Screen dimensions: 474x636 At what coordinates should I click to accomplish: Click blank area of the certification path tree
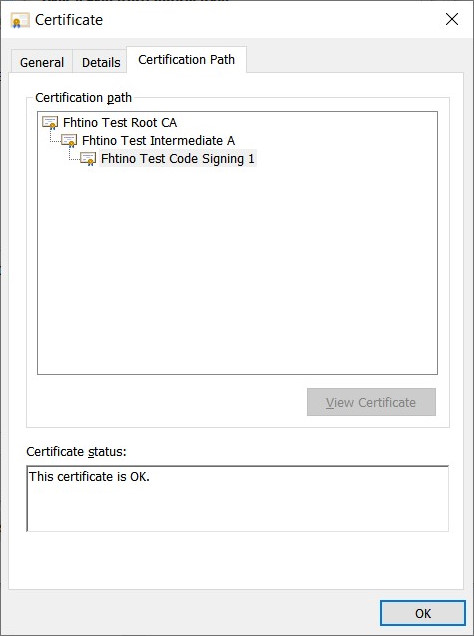coord(237,268)
